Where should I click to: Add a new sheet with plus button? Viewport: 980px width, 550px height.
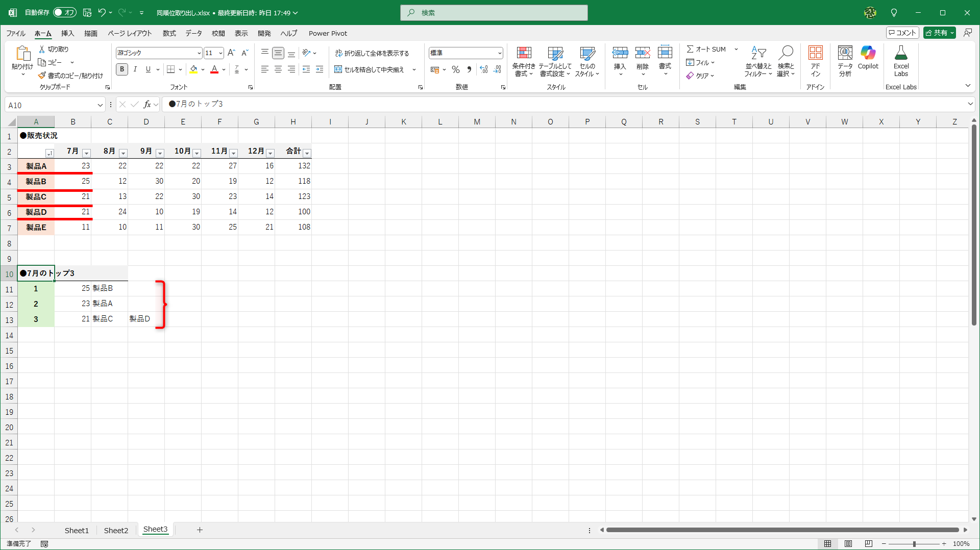click(200, 530)
